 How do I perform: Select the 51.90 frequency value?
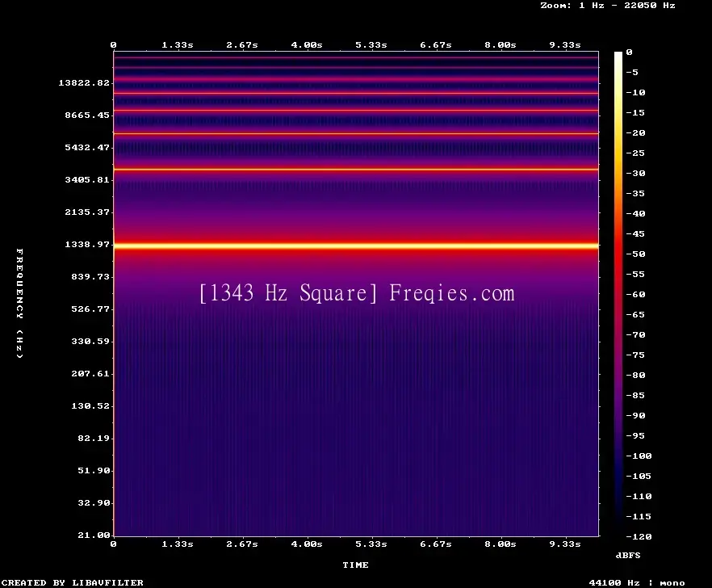[x=94, y=470]
